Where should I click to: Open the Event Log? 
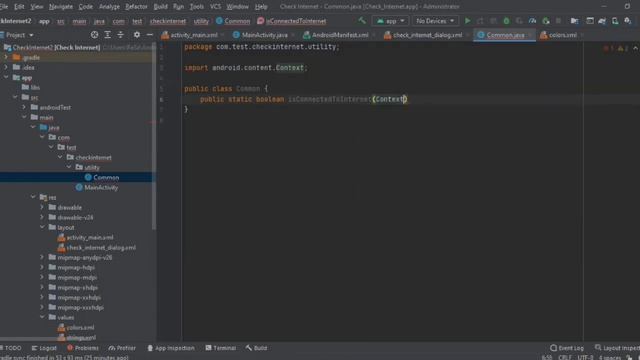[x=567, y=348]
